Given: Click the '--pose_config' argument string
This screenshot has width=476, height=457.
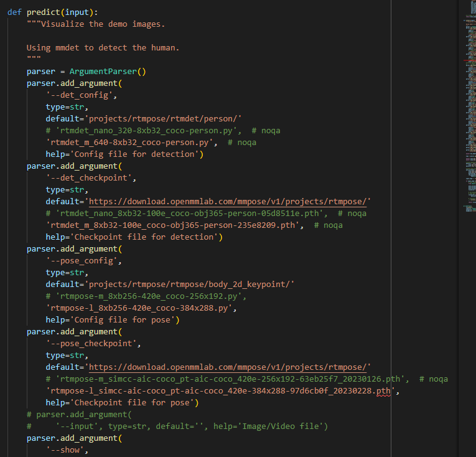Looking at the screenshot, I should (83, 261).
